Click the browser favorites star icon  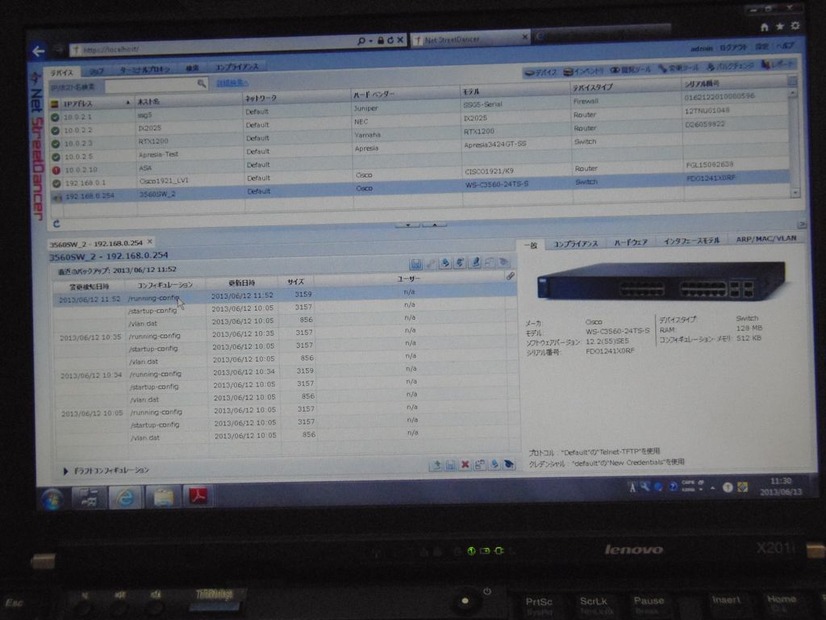coord(780,26)
